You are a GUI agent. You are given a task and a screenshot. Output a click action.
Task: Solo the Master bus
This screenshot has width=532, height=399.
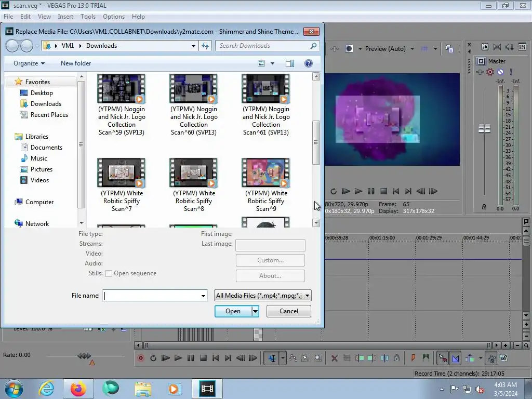[511, 72]
